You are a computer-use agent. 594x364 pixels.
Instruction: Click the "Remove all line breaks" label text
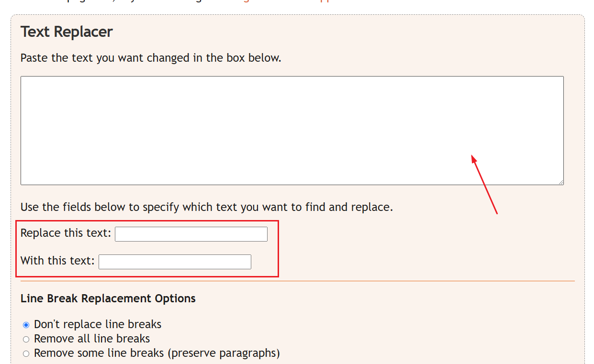click(x=92, y=339)
